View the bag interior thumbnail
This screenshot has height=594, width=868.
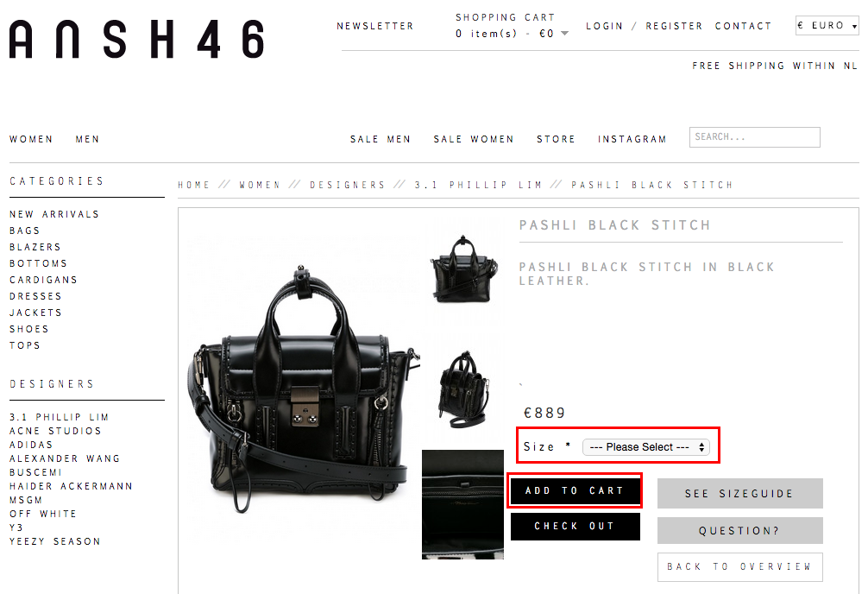pos(462,504)
